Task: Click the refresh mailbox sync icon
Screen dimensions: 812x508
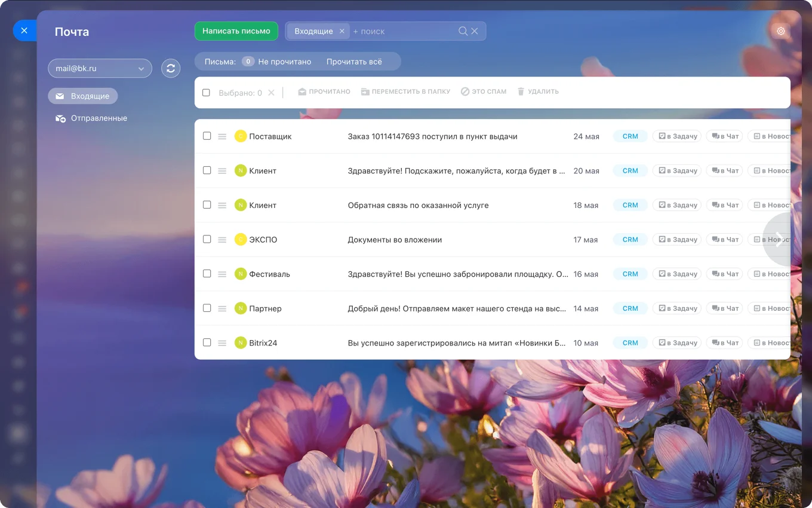Action: point(171,69)
